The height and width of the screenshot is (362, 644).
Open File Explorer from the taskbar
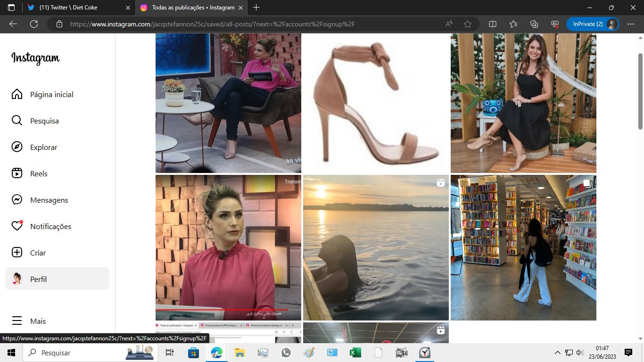click(x=239, y=353)
